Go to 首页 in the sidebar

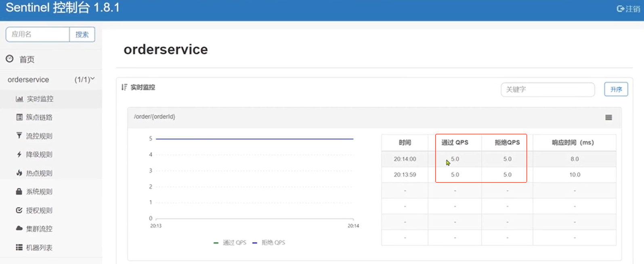click(27, 60)
